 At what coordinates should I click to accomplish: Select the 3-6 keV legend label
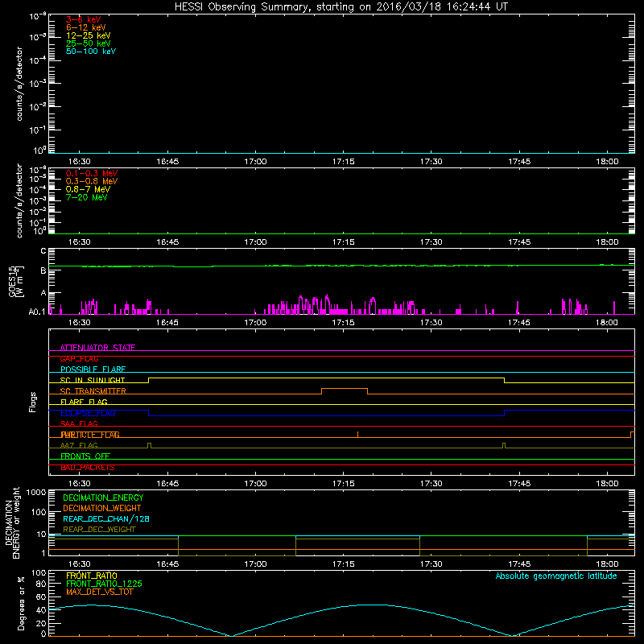(x=84, y=19)
